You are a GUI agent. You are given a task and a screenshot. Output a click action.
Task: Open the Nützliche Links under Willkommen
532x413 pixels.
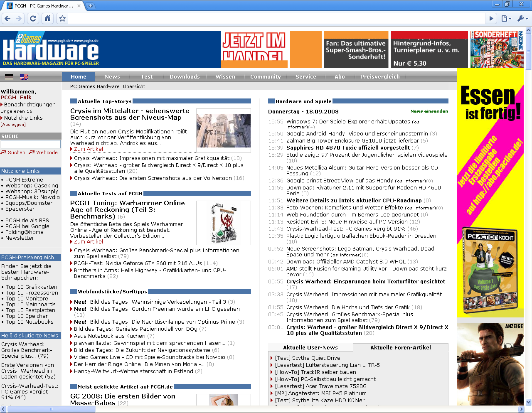23,118
